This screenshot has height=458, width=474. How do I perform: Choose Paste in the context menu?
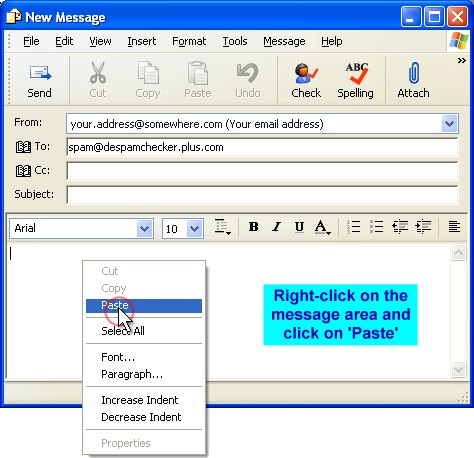pyautogui.click(x=144, y=306)
